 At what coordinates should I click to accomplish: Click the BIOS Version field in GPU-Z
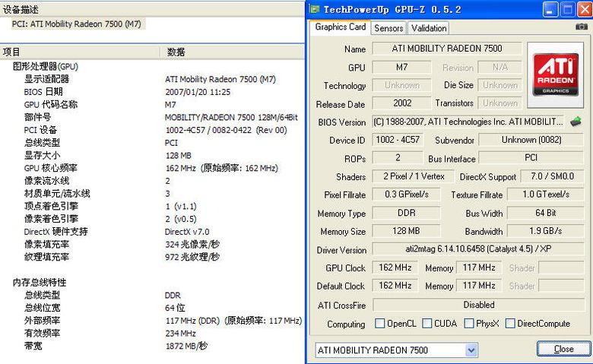point(468,122)
